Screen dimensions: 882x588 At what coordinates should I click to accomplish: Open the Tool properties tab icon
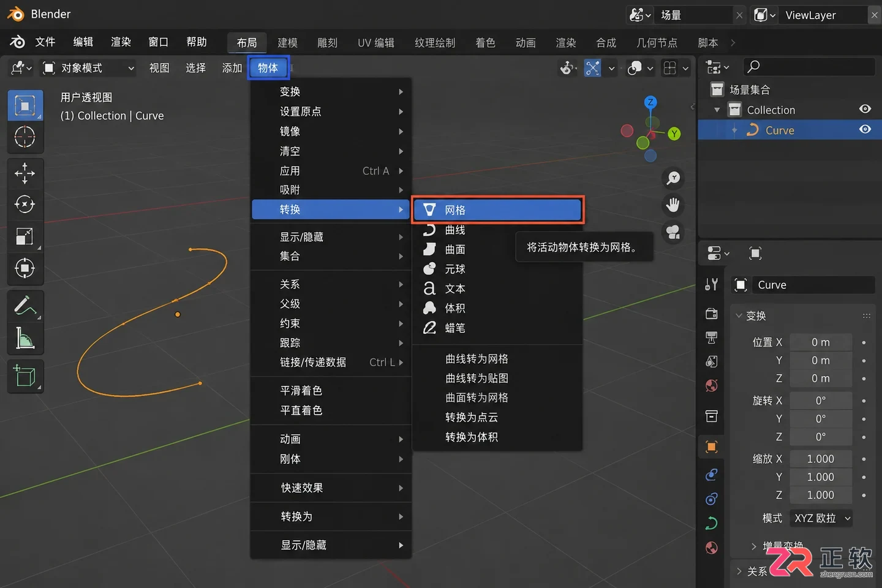point(711,285)
